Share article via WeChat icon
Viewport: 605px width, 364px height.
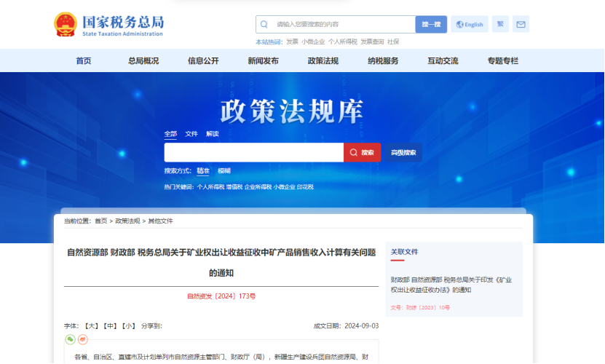tap(70, 339)
